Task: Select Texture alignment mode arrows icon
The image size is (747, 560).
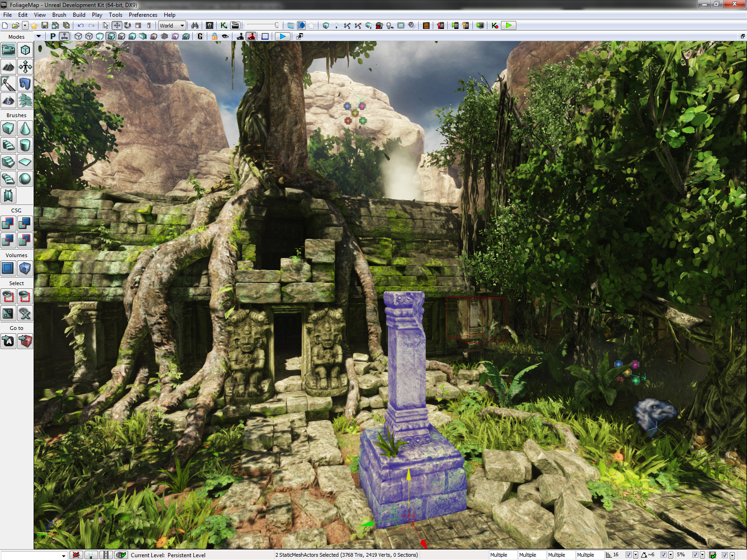Action: coord(25,67)
